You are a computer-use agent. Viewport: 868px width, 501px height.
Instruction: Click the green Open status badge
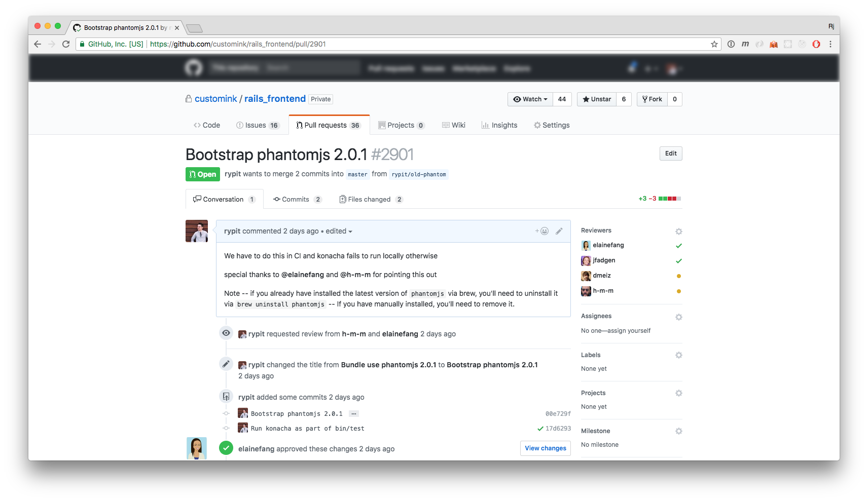pos(203,174)
